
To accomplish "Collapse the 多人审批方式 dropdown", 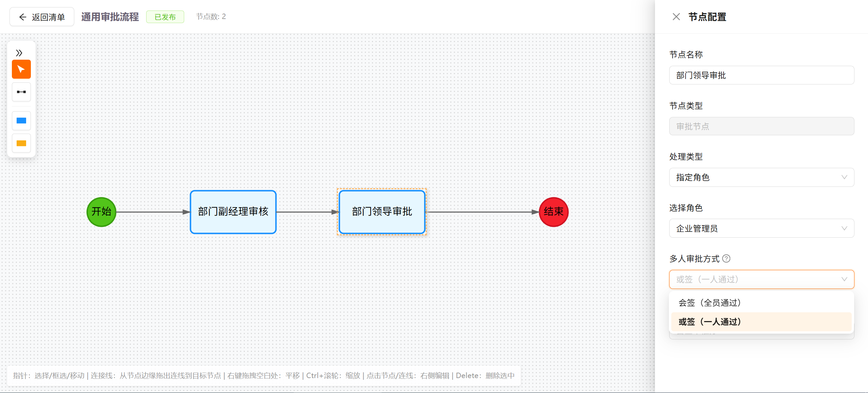I will (761, 279).
